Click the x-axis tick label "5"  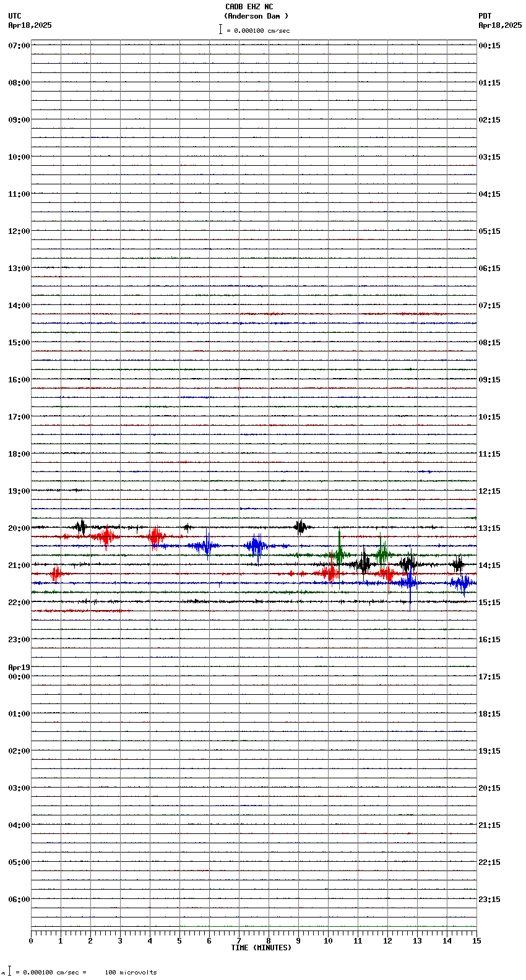coord(179,941)
